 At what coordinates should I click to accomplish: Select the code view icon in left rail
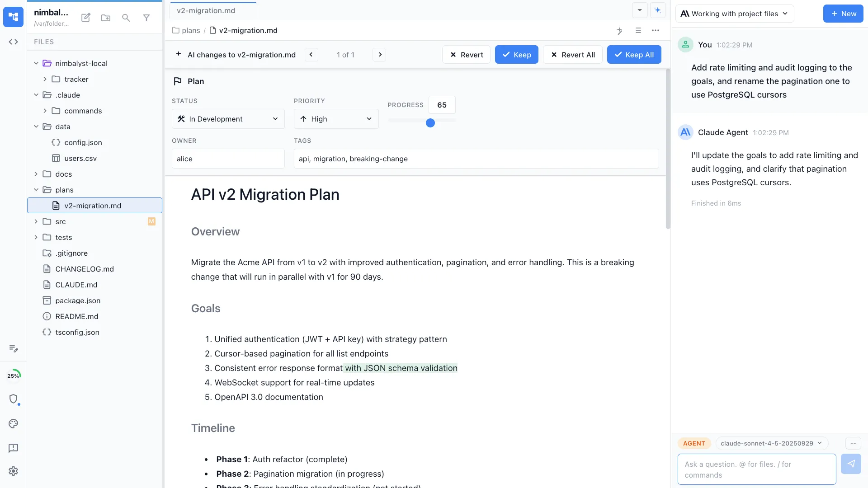[13, 42]
